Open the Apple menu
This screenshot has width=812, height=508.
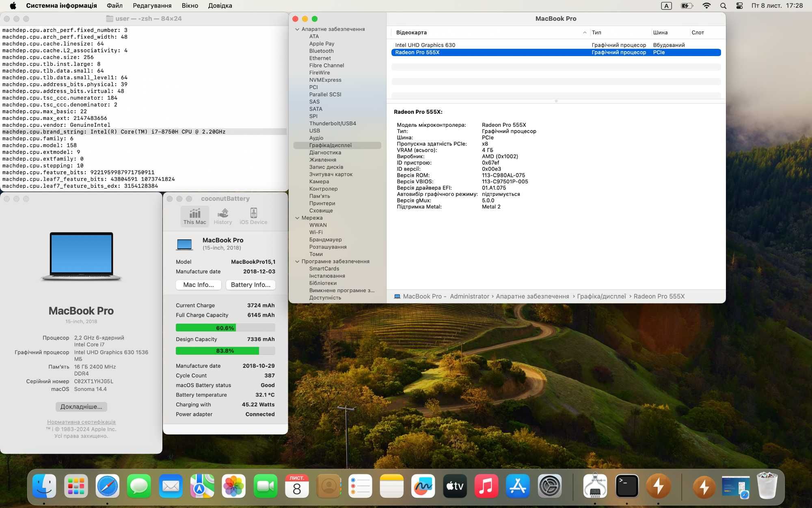pyautogui.click(x=13, y=6)
